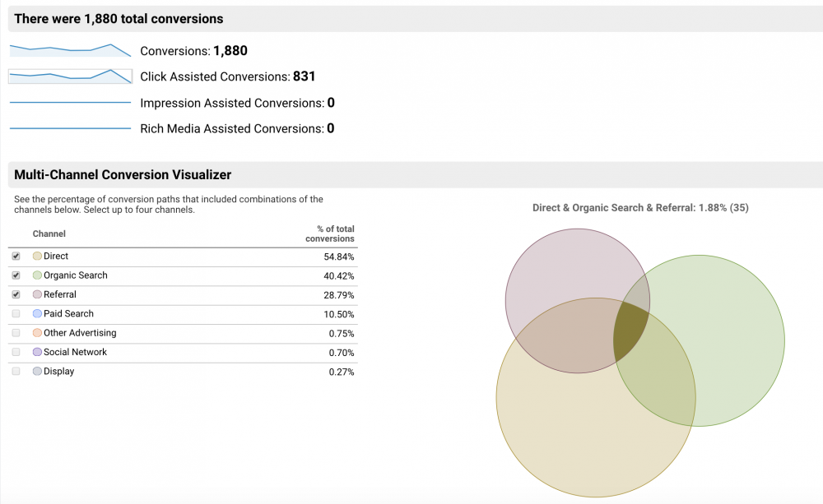Click the dark three-channel overlap region
This screenshot has height=504, width=823.
coord(631,332)
